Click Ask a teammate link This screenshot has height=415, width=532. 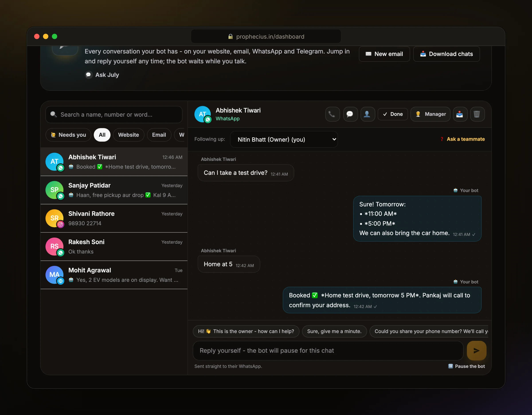463,139
